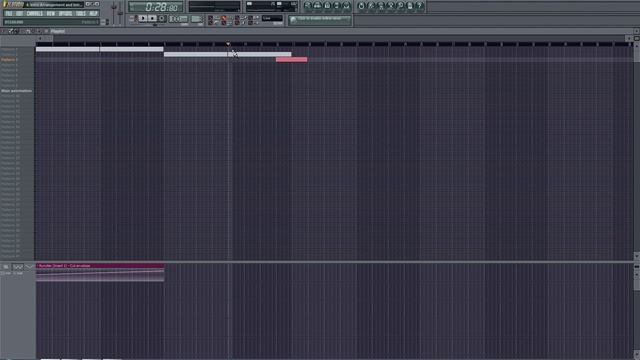Open the HELP menu
The height and width of the screenshot is (360, 640).
click(93, 13)
